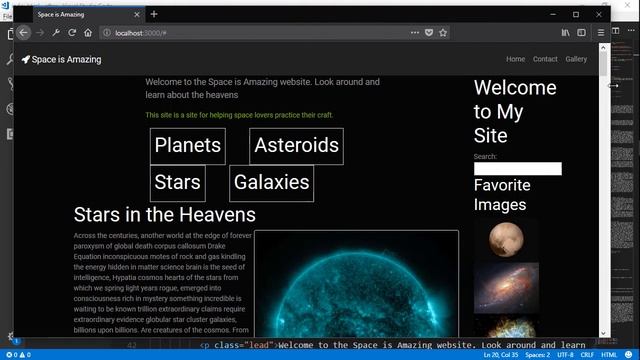Click the page scrollbar up arrow
The image size is (640, 360).
coord(603,48)
